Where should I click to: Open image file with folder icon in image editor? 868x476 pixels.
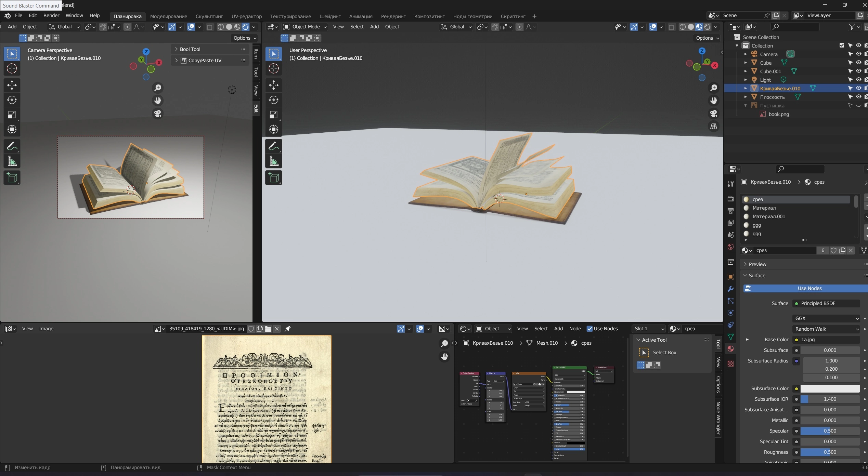tap(268, 329)
